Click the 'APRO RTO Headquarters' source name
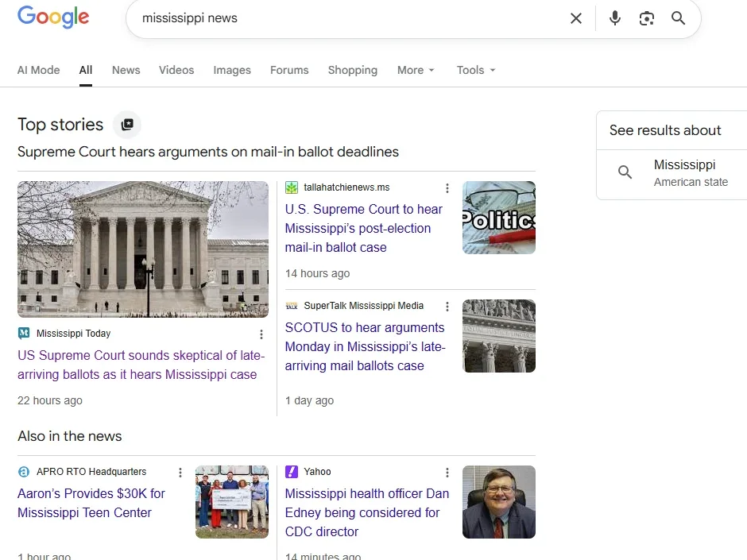Viewport: 747px width, 560px height. click(91, 472)
